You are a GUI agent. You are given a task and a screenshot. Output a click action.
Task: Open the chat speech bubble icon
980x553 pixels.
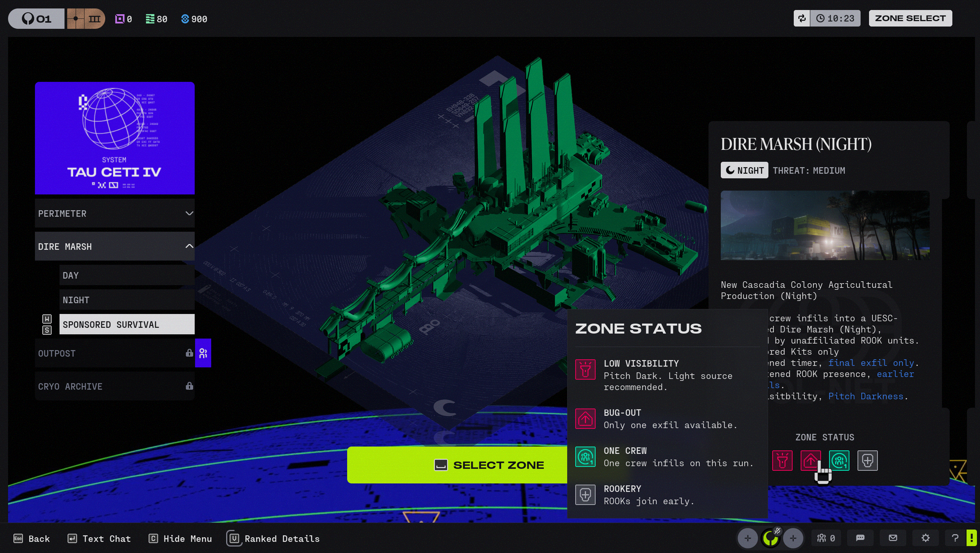(860, 538)
